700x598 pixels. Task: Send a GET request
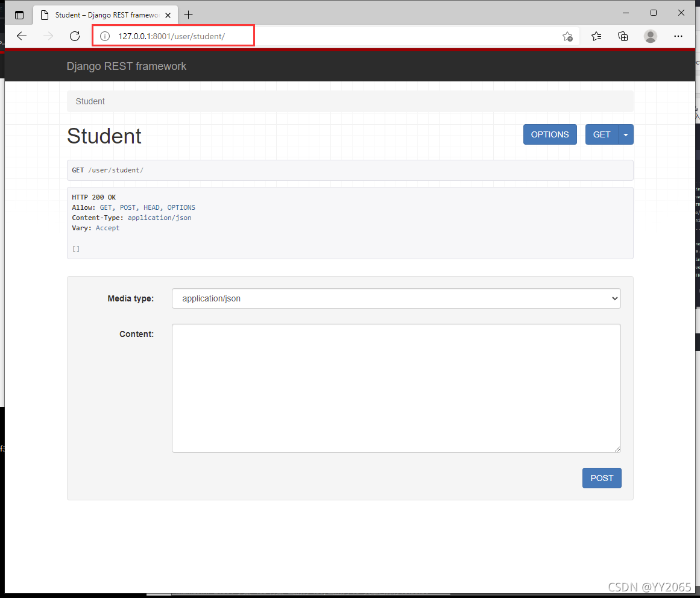601,134
